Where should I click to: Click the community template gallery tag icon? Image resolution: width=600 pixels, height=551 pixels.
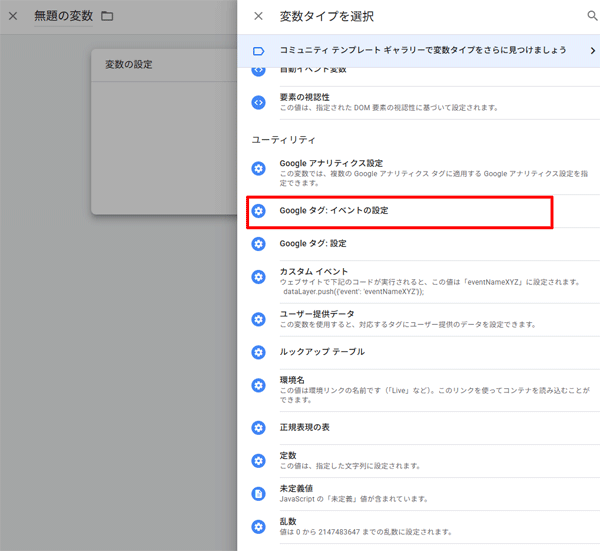coord(259,50)
